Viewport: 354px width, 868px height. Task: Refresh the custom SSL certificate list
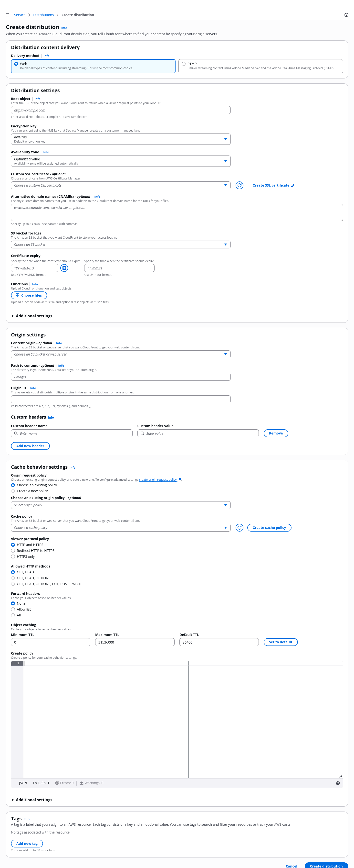point(239,185)
